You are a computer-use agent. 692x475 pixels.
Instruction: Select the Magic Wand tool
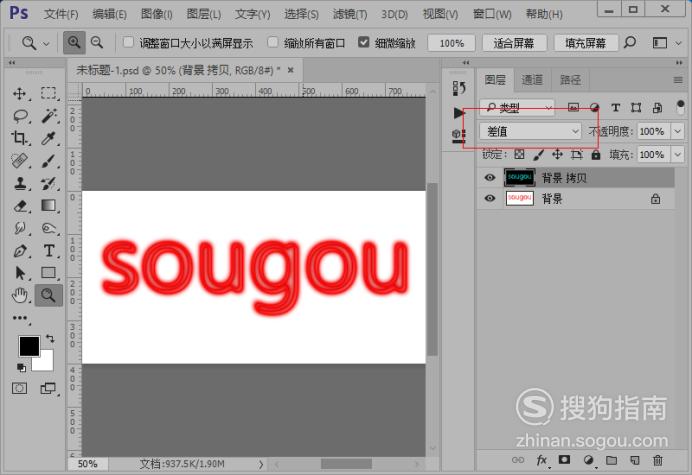click(x=49, y=116)
